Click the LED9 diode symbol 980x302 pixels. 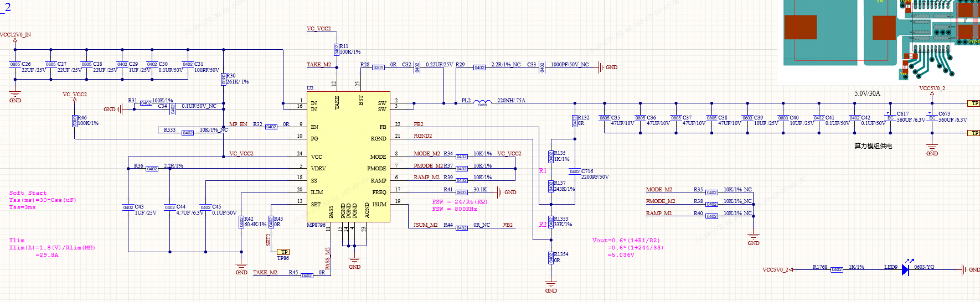(905, 270)
